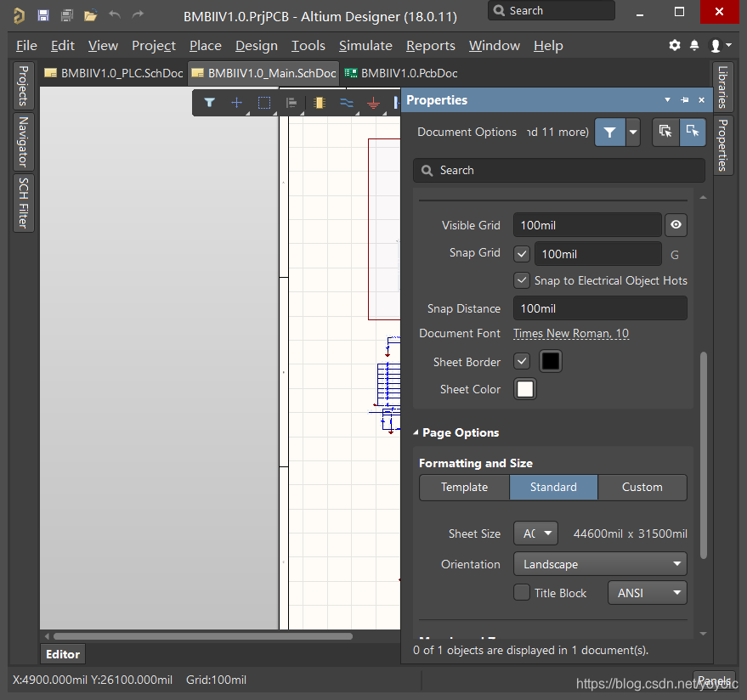
Task: Click the Snap Distance input field
Action: tap(600, 308)
